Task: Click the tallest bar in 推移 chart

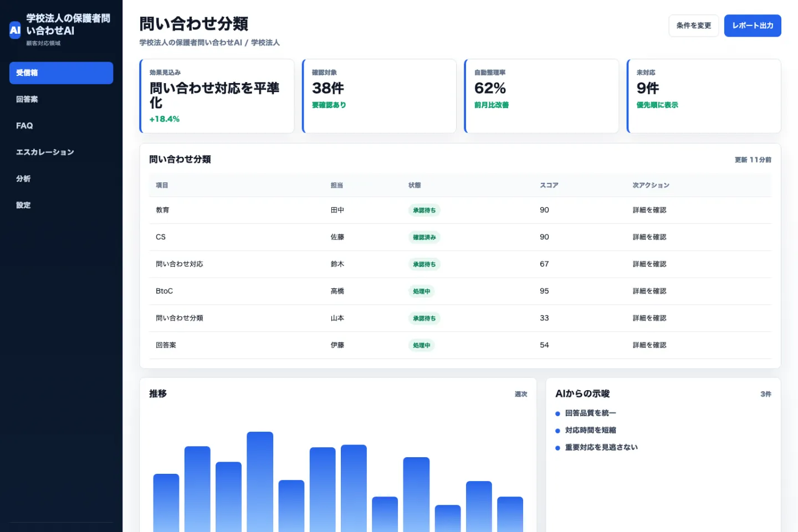Action: 260,482
